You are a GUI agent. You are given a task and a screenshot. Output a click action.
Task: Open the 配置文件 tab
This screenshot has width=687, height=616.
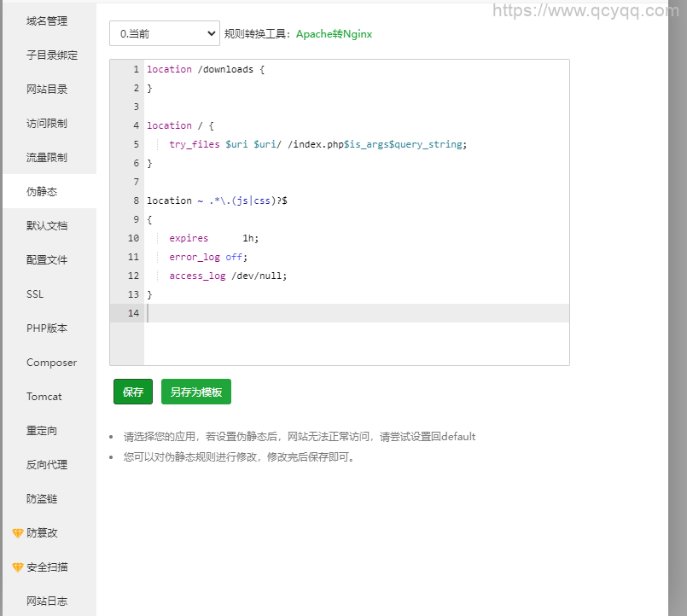coord(47,259)
